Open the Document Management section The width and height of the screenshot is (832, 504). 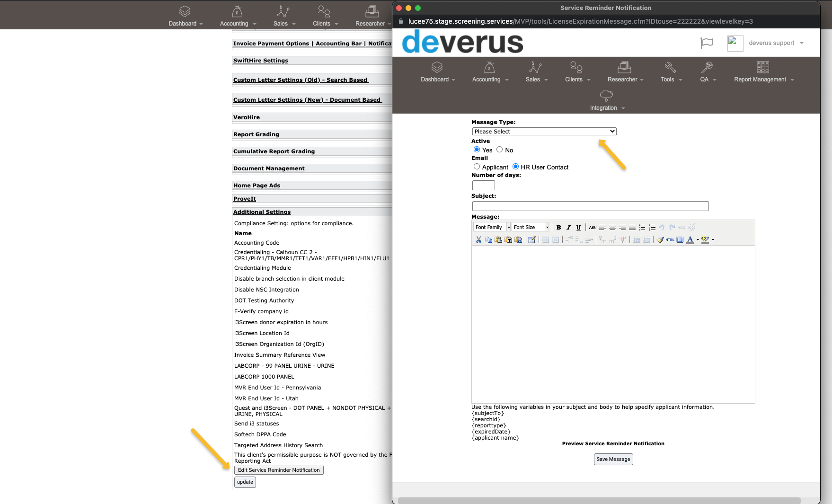pyautogui.click(x=269, y=168)
